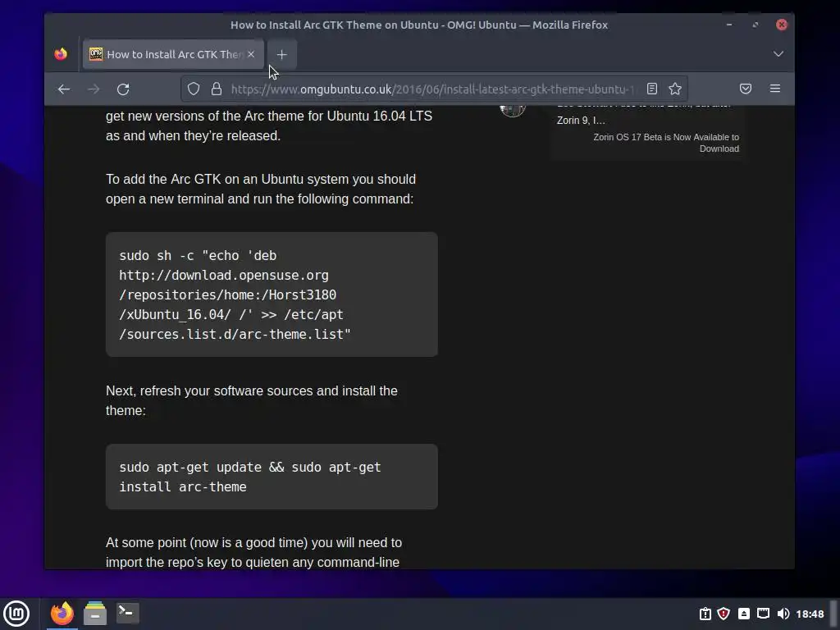840x630 pixels.
Task: Launch Terminal from the taskbar
Action: coord(127,613)
